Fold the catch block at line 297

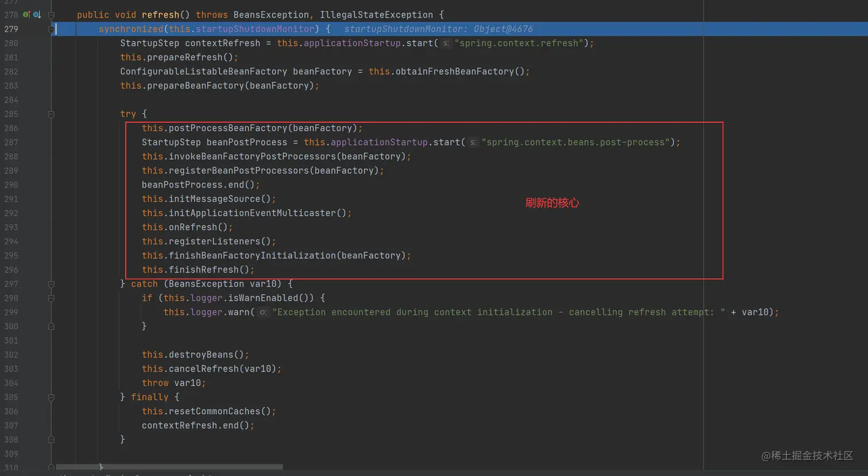pos(51,284)
